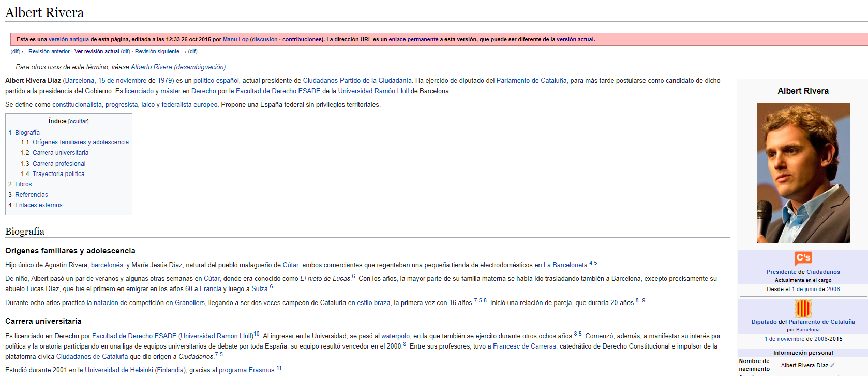The image size is (868, 376).
Task: Open user Manu Lop's page
Action: (235, 39)
